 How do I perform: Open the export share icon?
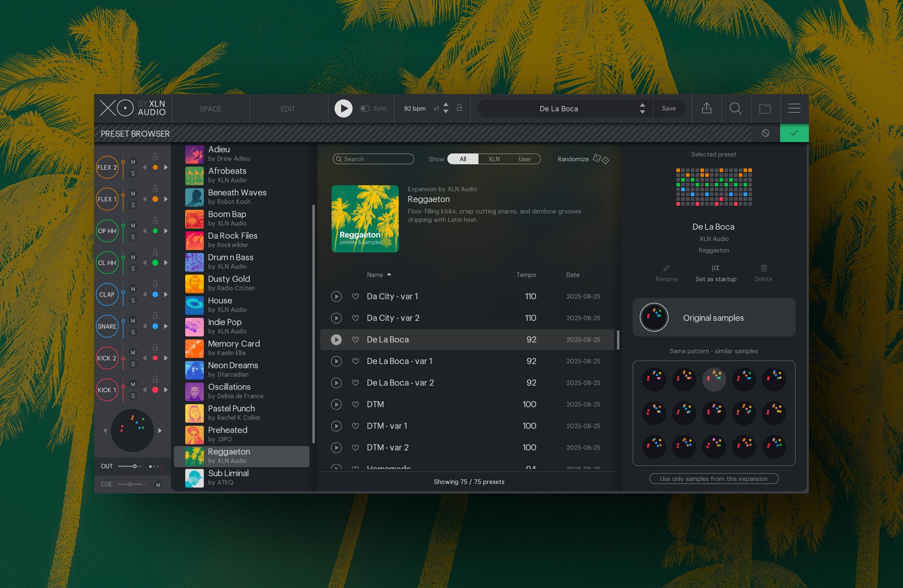click(x=706, y=109)
